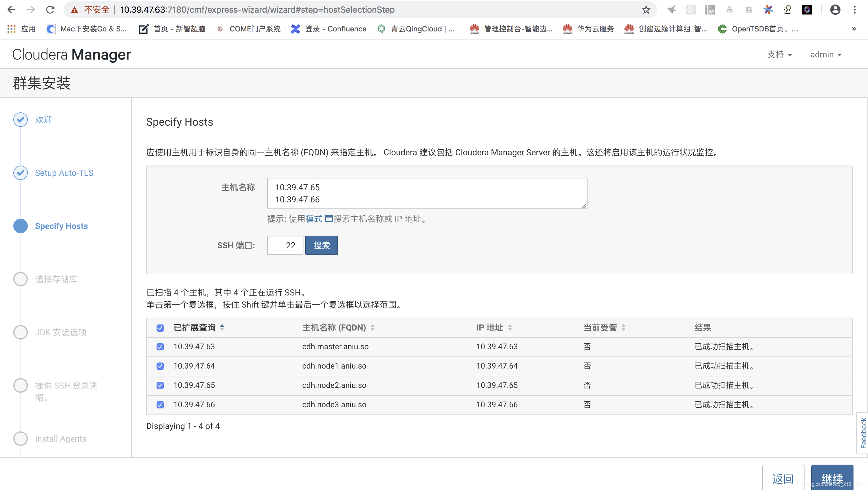The height and width of the screenshot is (490, 868).
Task: Open Confluence login bookmark
Action: [x=329, y=29]
